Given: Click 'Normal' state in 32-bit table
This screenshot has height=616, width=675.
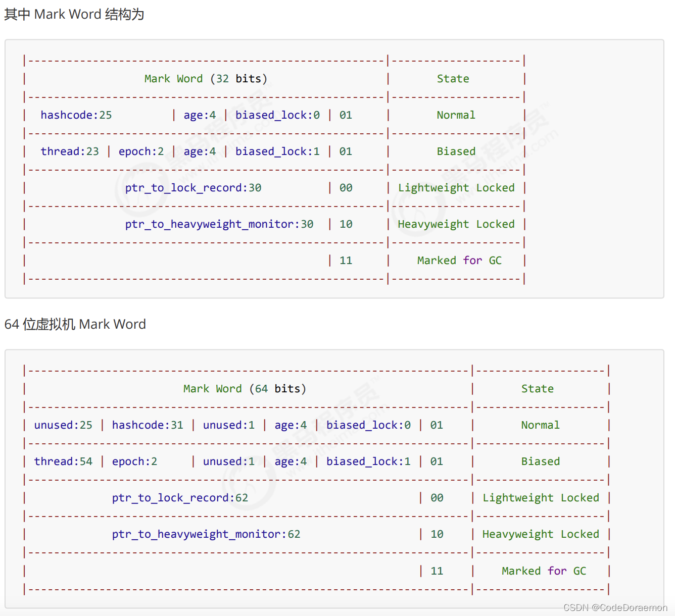Looking at the screenshot, I should tap(456, 115).
